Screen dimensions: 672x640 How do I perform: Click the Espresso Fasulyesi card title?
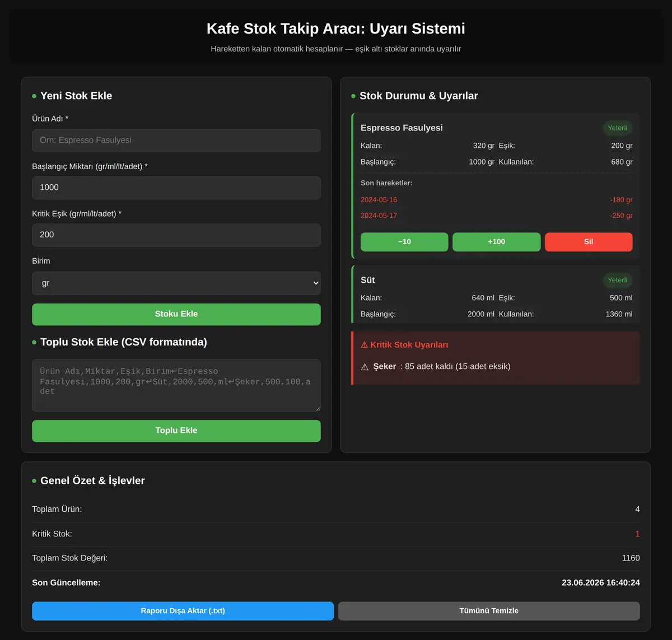[x=402, y=128]
